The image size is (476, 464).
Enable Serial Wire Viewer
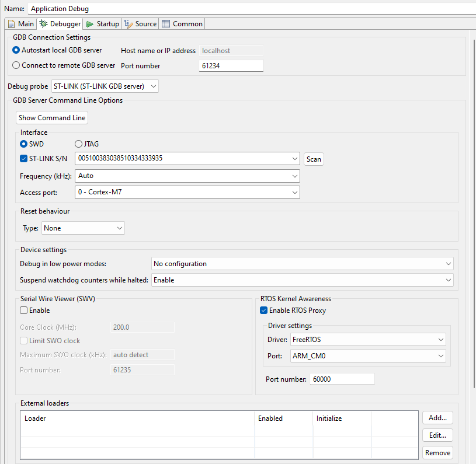pyautogui.click(x=23, y=310)
